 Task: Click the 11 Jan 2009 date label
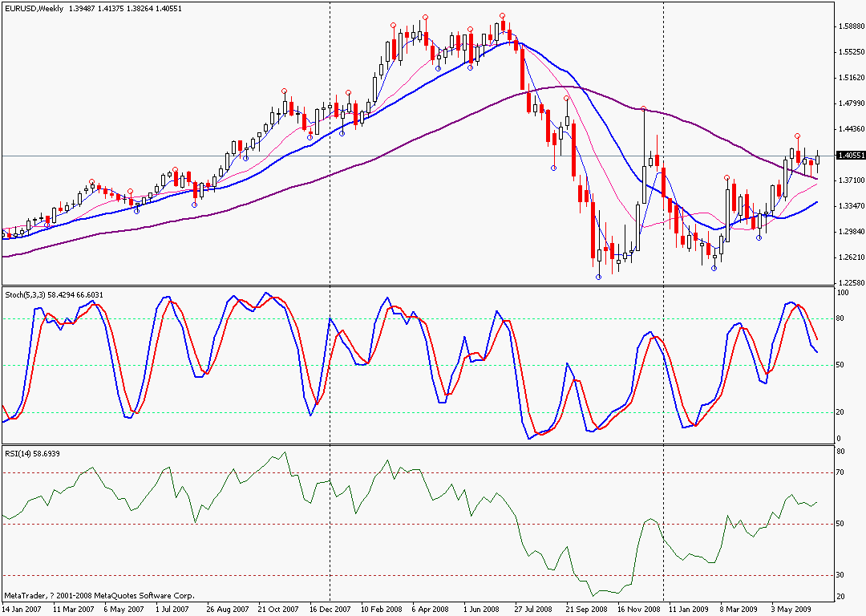coord(689,610)
